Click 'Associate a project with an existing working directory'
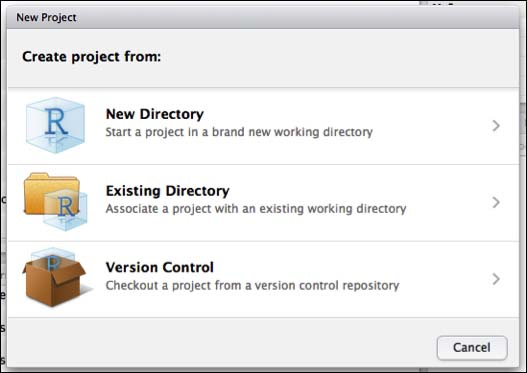Screen dimensions: 527x373 point(256,209)
